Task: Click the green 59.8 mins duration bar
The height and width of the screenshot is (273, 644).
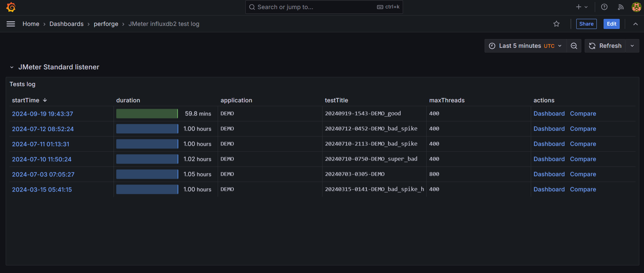Action: [147, 114]
